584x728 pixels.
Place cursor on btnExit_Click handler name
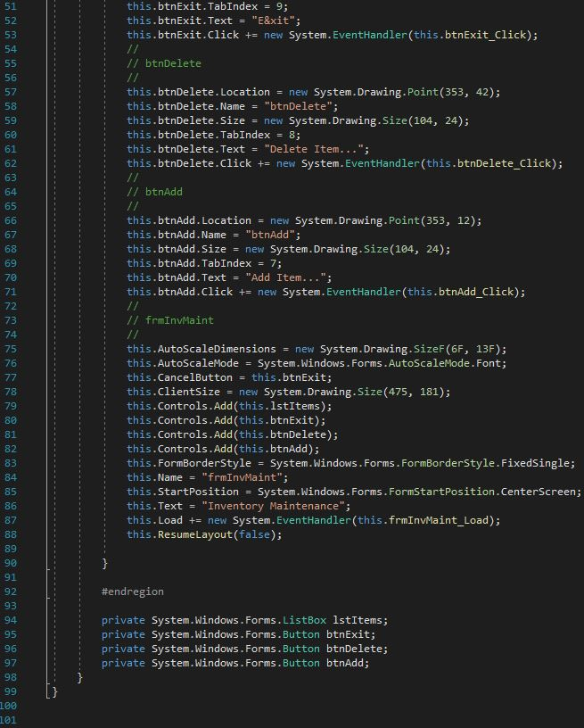click(x=485, y=36)
